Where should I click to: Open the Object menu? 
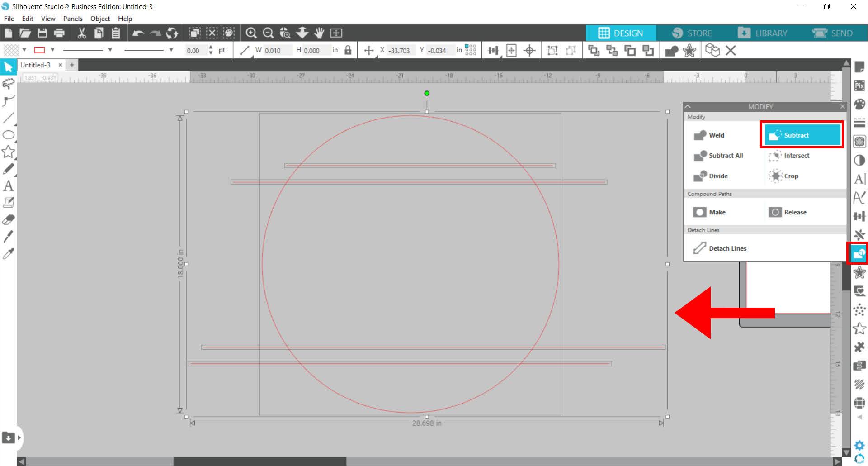click(99, 19)
